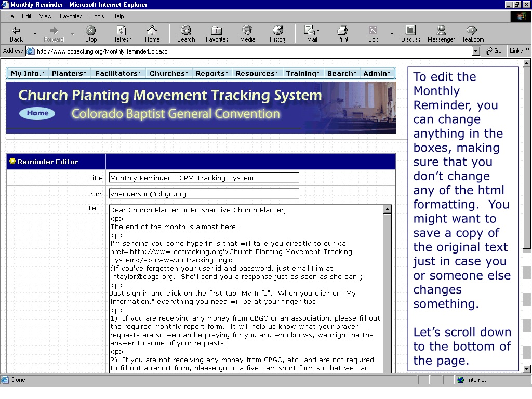Click the Go button
The width and height of the screenshot is (532, 399).
click(x=494, y=51)
